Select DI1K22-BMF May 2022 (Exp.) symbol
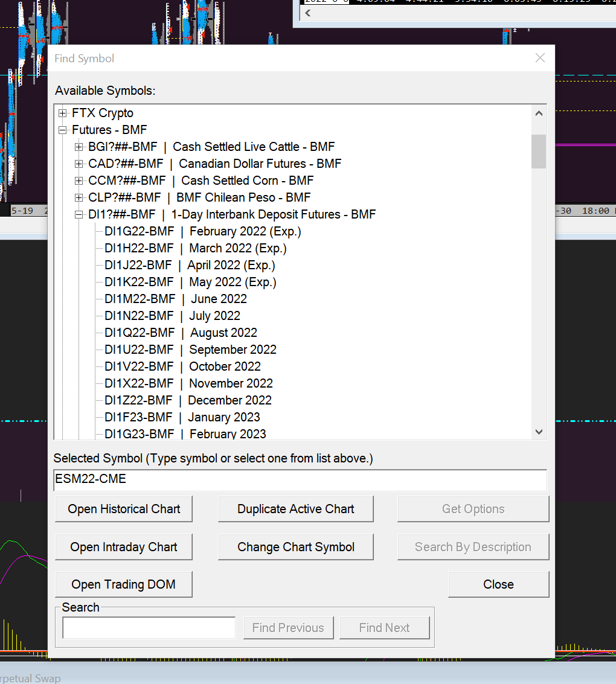Viewport: 616px width, 684px height. click(x=190, y=283)
